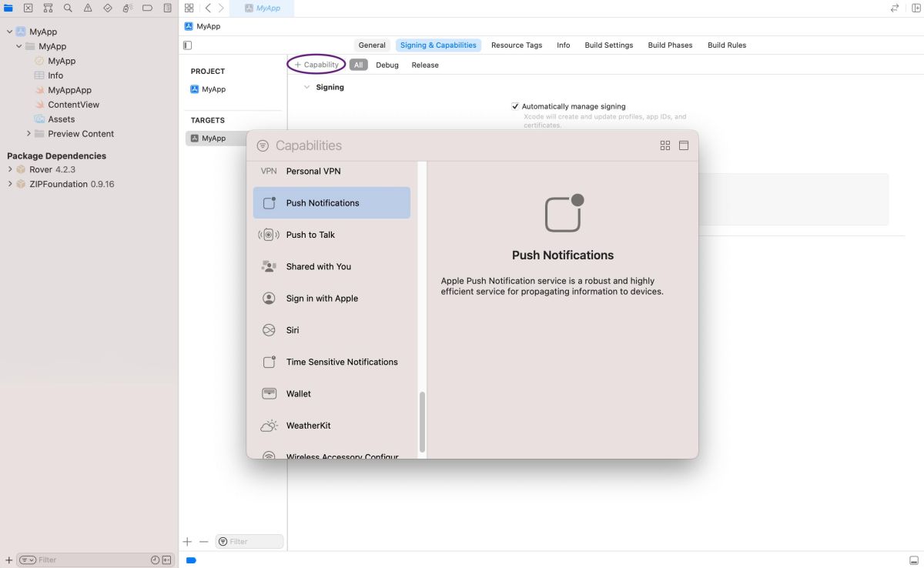Select the Debug configuration filter
This screenshot has height=568, width=924.
(x=387, y=65)
